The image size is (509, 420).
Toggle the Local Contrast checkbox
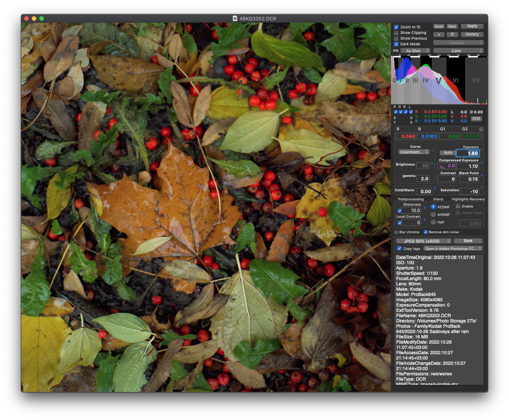point(400,223)
